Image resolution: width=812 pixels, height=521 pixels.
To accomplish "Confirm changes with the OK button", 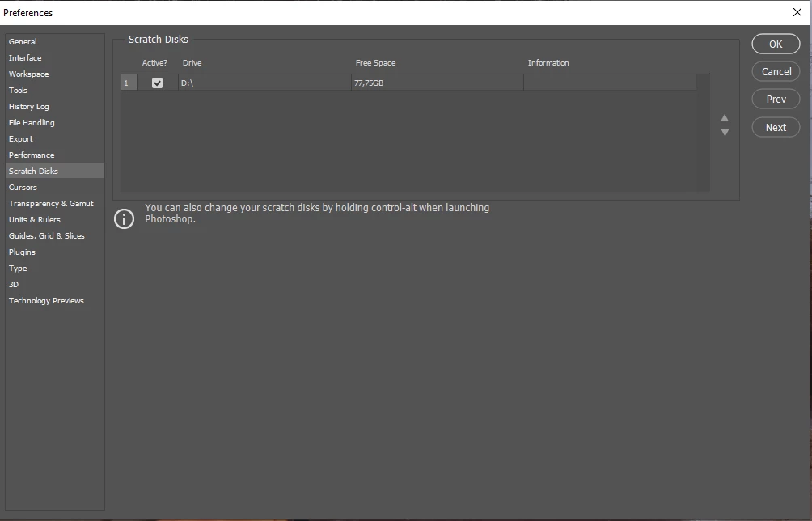I will tap(776, 44).
